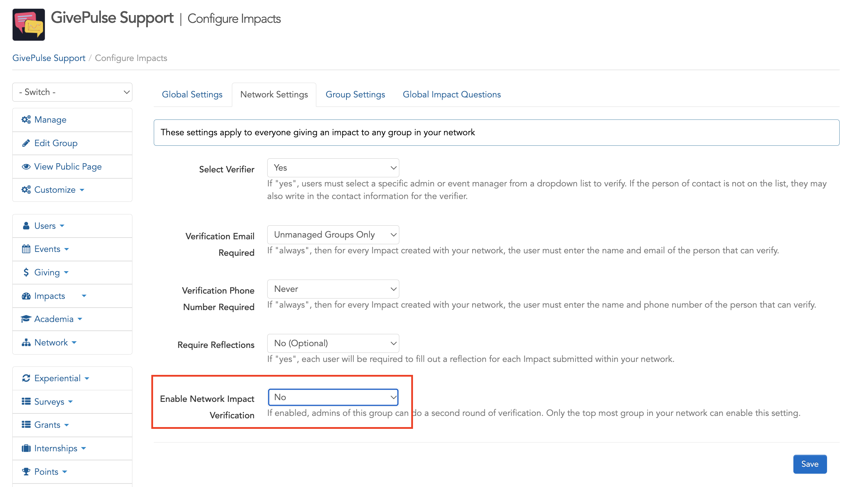Expand the Internships menu caret
The height and width of the screenshot is (487, 868).
[83, 448]
